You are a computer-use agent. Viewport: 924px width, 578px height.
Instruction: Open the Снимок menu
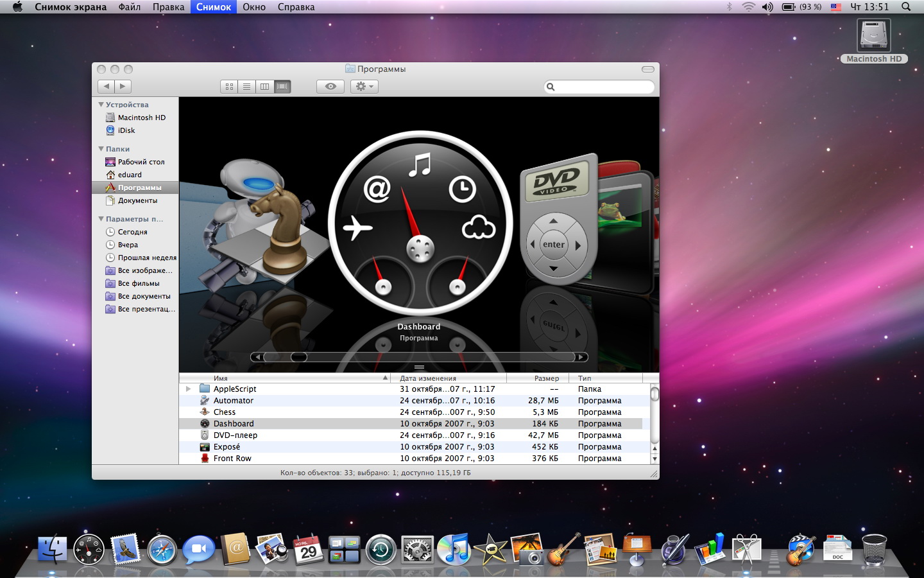click(214, 7)
